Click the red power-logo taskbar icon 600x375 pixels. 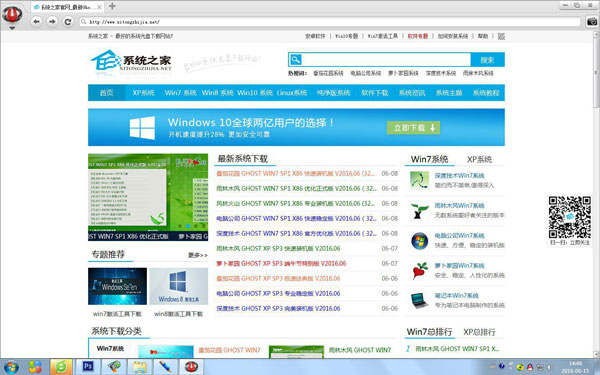click(x=191, y=367)
